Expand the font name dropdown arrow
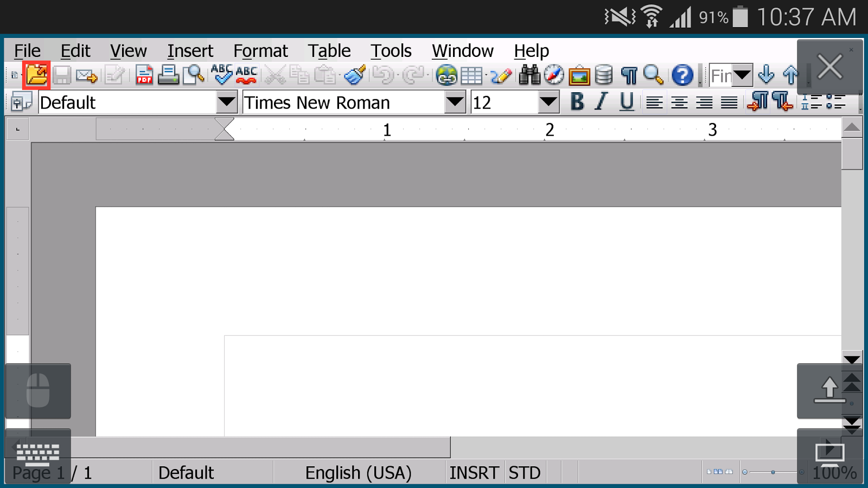 click(455, 102)
